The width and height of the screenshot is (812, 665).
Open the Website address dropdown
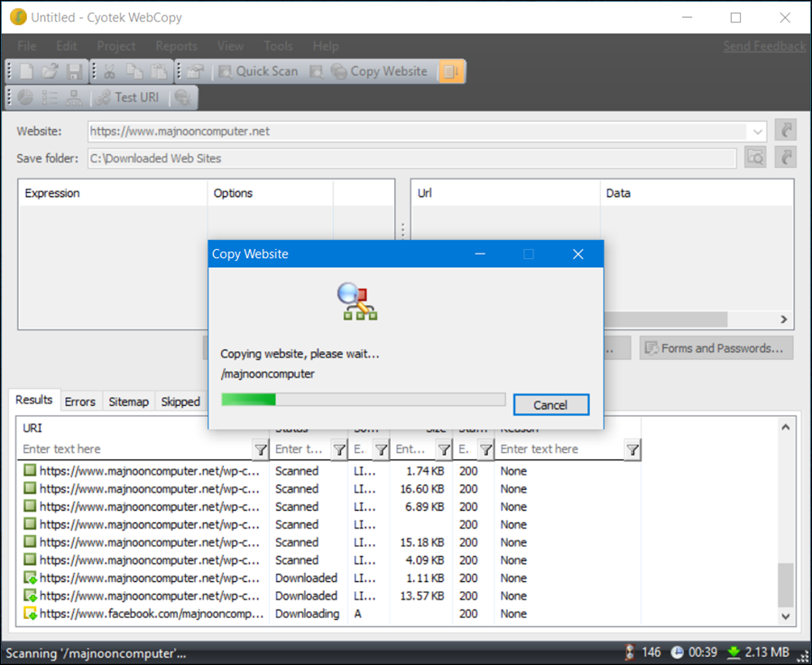pos(758,131)
